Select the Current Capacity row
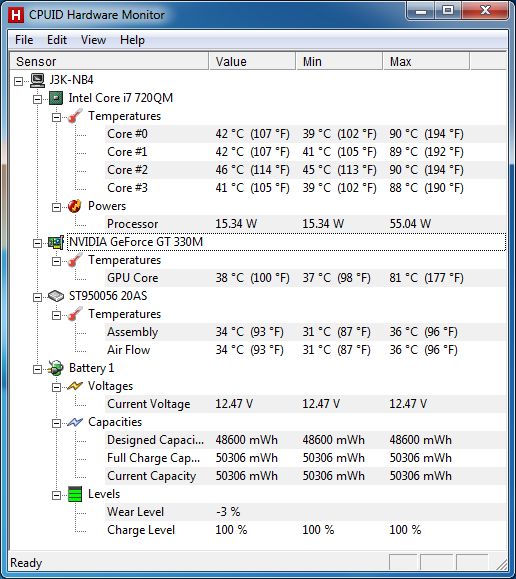Screen dimensions: 516x579 (305, 476)
